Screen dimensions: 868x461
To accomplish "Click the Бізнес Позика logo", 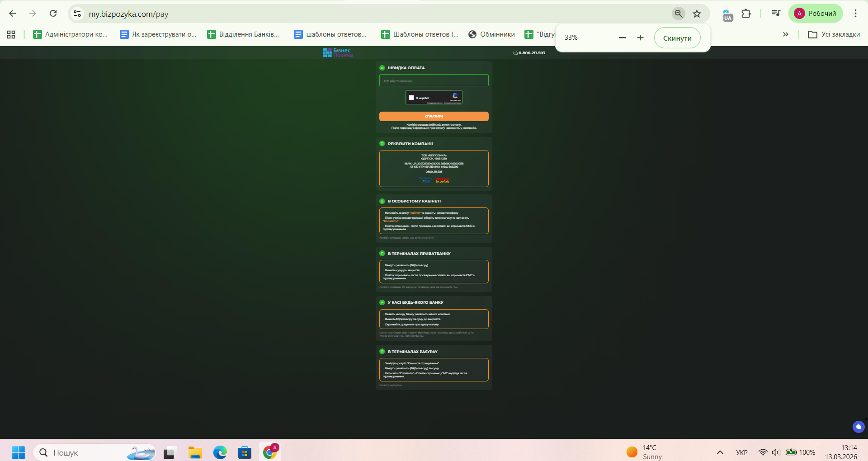I will click(338, 53).
